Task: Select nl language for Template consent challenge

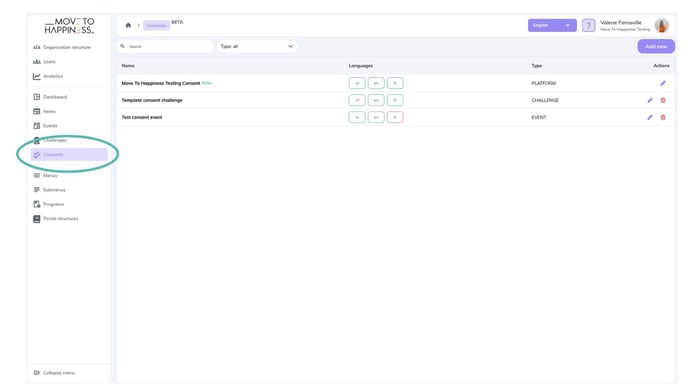Action: pyautogui.click(x=357, y=100)
